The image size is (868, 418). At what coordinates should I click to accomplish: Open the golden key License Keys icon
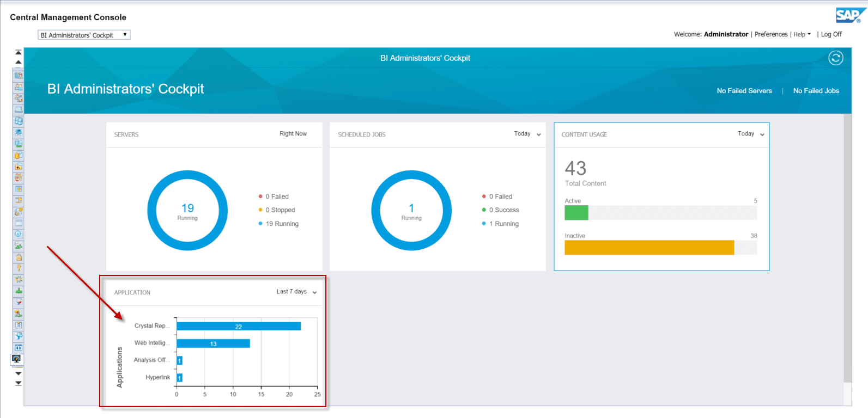click(x=19, y=268)
